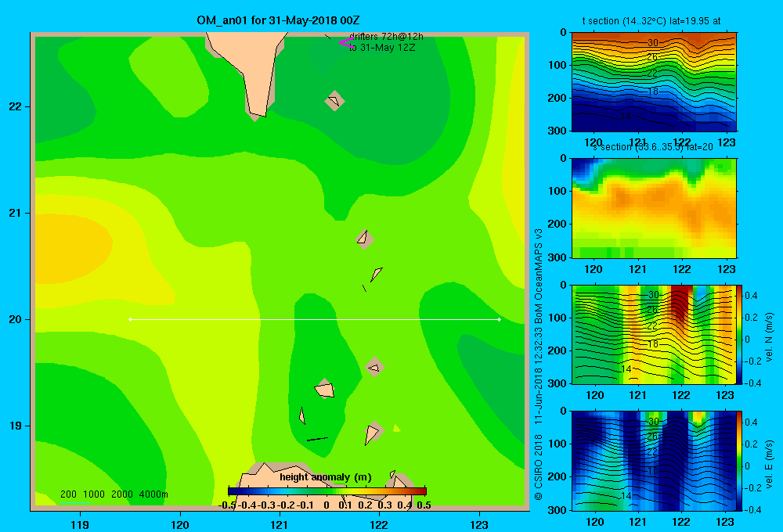Click the white latitude-20 section line on the map

pyautogui.click(x=315, y=319)
